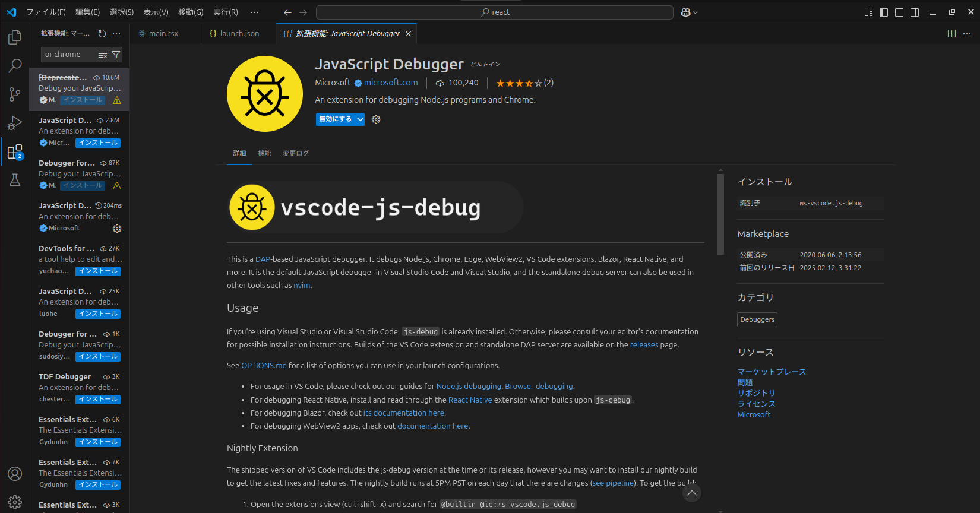Screen dimensions: 980x513
Task: Click the extension details vertical scrollbar
Action: [720, 214]
